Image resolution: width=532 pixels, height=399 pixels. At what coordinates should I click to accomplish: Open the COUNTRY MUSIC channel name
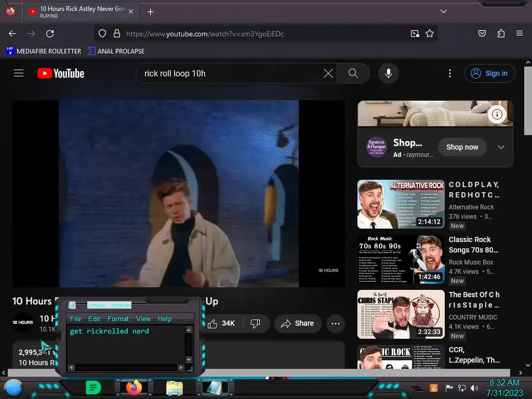point(473,317)
